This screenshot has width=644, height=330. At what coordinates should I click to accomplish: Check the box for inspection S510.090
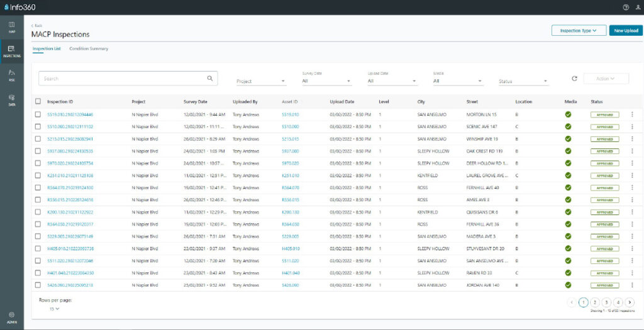tap(38, 127)
